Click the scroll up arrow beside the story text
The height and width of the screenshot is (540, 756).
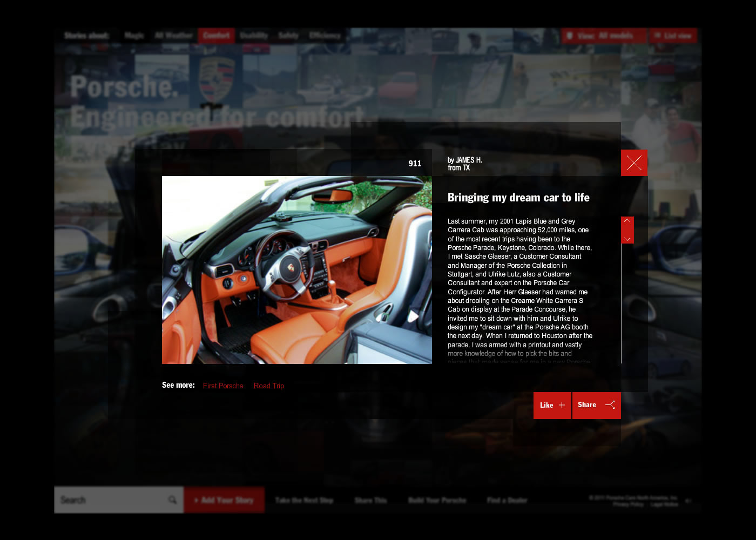click(627, 221)
